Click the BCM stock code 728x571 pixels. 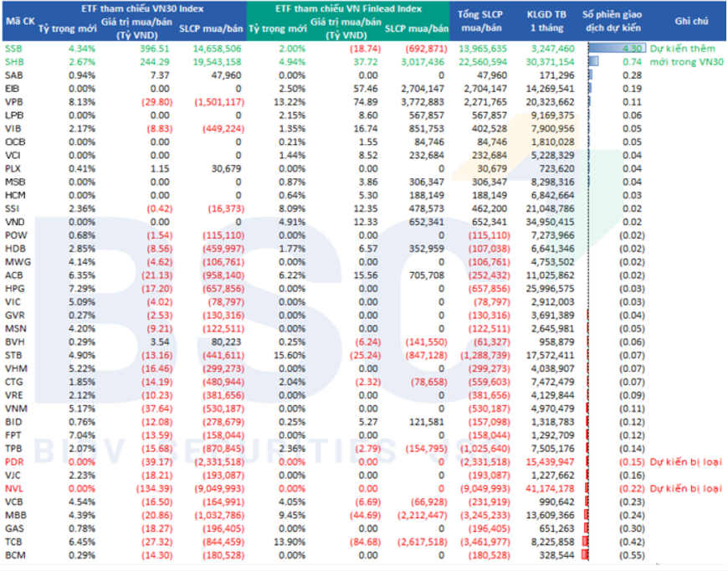15,556
